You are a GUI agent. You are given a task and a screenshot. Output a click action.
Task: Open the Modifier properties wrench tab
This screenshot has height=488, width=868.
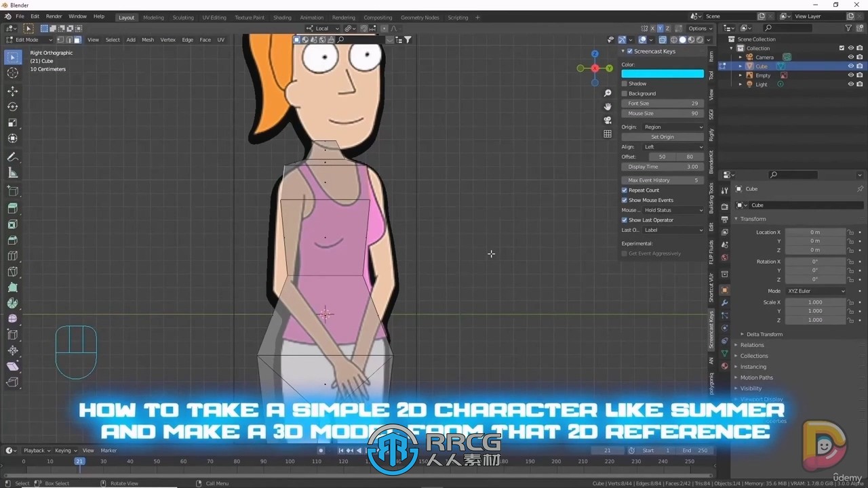point(724,303)
